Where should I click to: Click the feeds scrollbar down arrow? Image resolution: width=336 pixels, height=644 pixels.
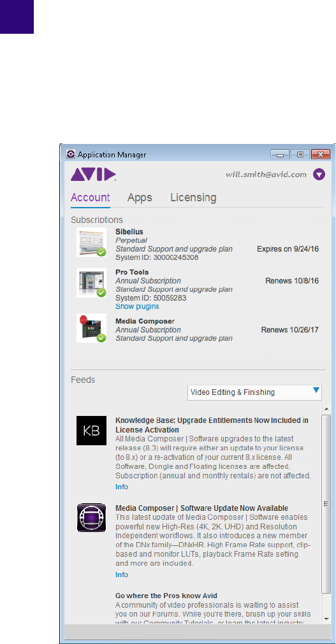326,619
